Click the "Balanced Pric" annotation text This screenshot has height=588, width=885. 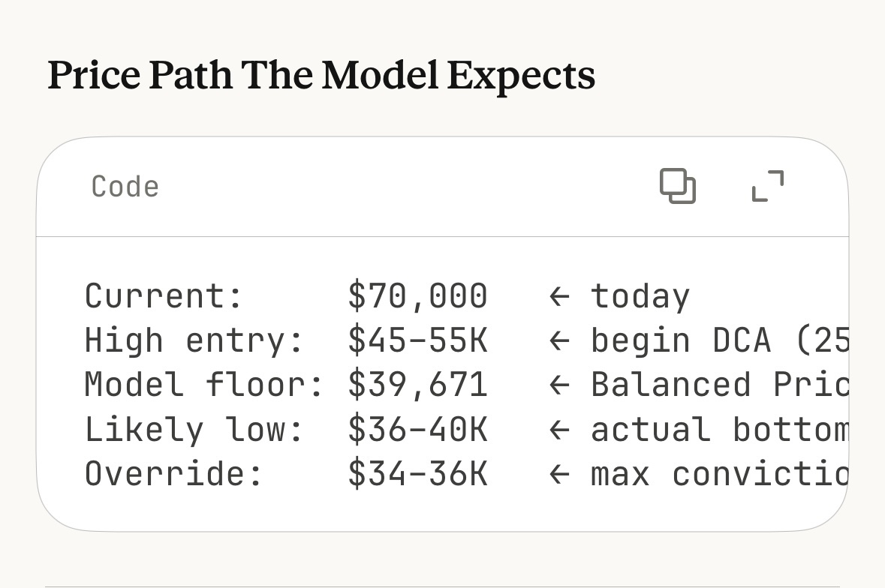click(719, 385)
